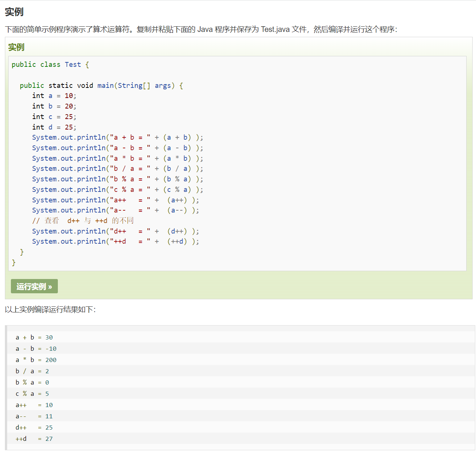Click the green 实例 heading in the code box

click(16, 47)
